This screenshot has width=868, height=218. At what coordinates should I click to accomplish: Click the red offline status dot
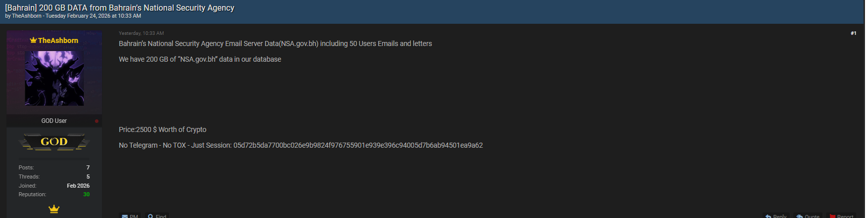[x=96, y=121]
